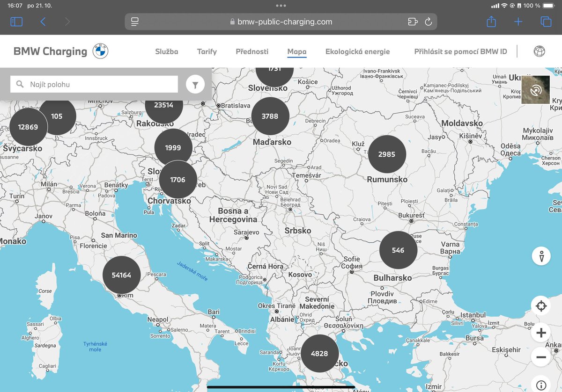Screen dimensions: 562x392
Task: Click the Bratislava city label
Action: tap(236, 105)
